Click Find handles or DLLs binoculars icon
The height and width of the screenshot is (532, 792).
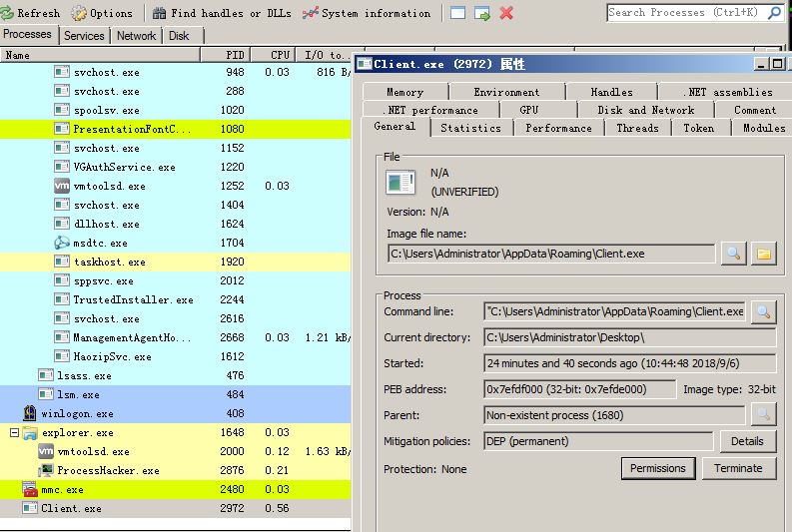click(159, 13)
